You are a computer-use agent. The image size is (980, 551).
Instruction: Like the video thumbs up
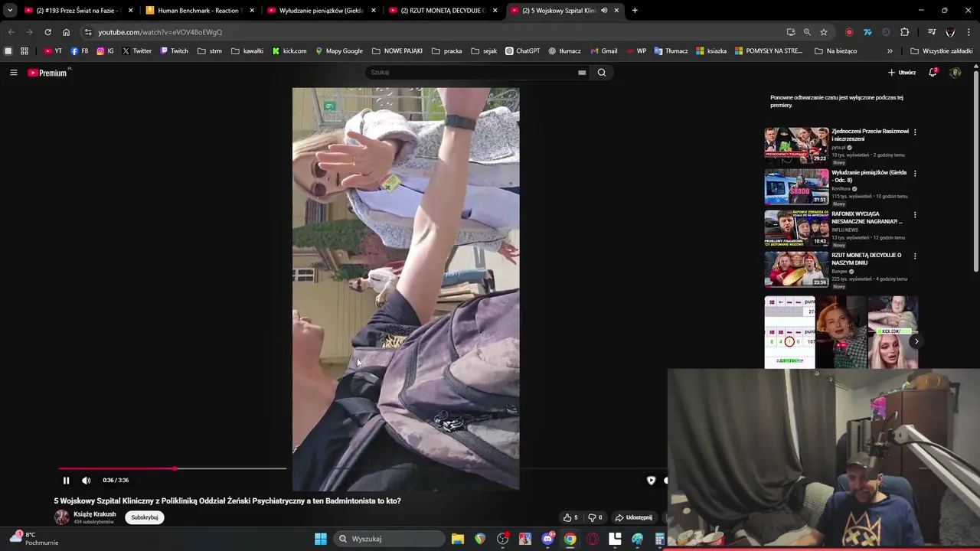click(570, 517)
